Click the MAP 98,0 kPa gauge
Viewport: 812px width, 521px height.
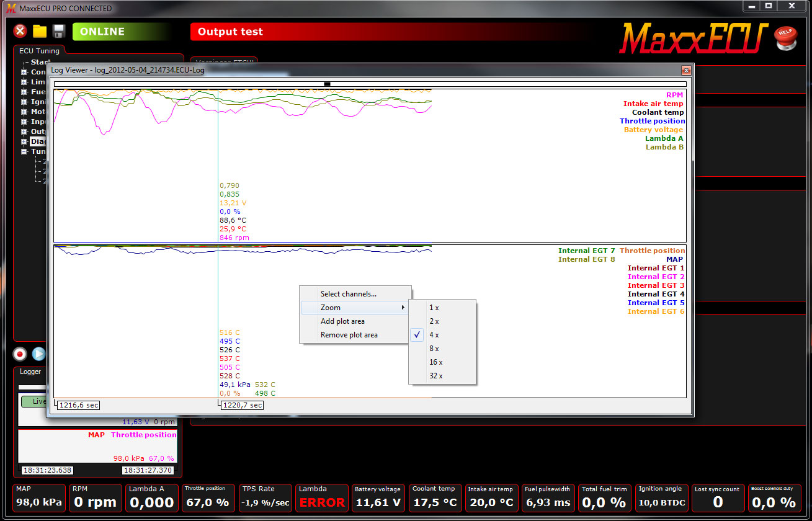[39, 497]
